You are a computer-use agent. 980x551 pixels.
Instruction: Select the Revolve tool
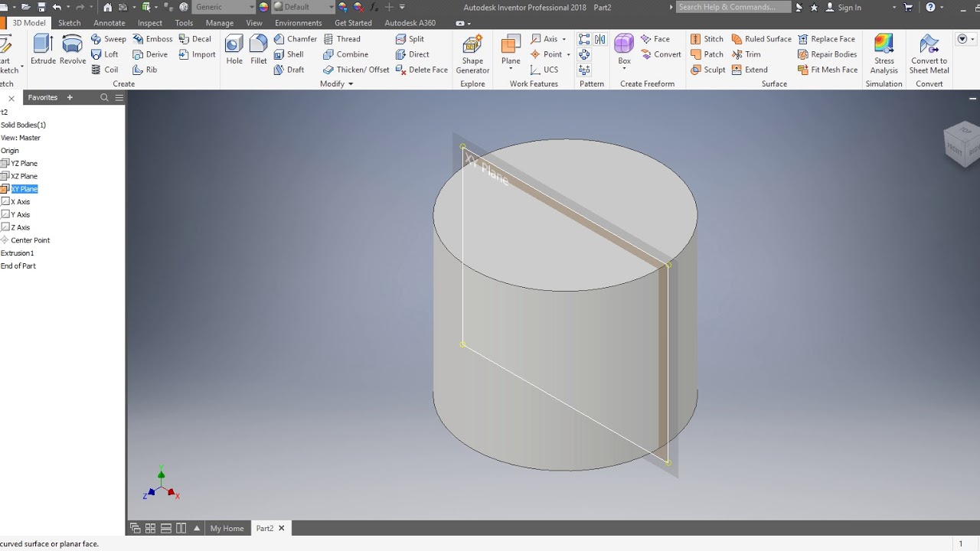point(73,50)
